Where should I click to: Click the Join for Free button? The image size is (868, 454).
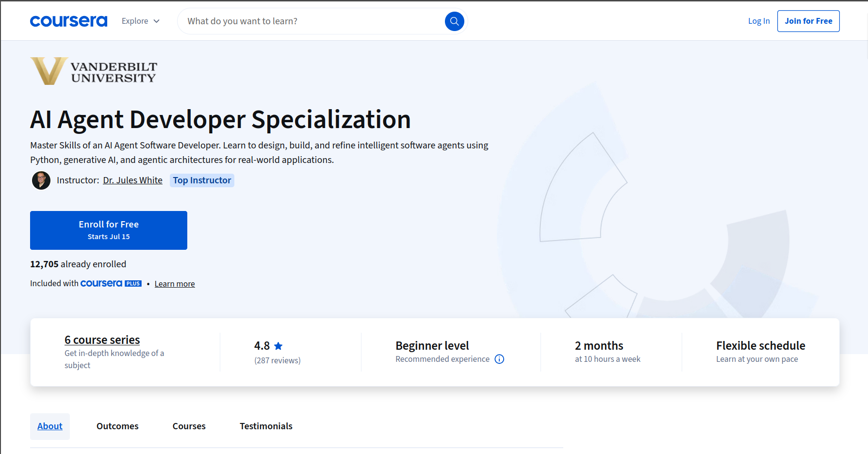pyautogui.click(x=808, y=21)
